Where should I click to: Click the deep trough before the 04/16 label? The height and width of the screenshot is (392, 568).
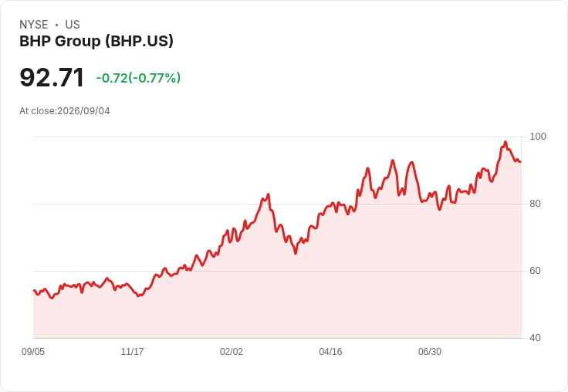pyautogui.click(x=296, y=253)
